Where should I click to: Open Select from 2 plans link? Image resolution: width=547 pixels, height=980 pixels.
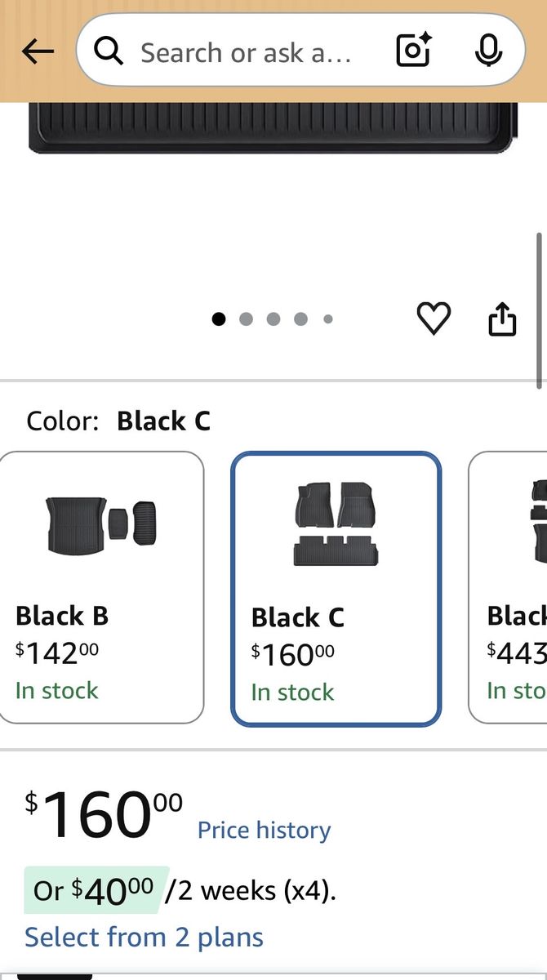(x=144, y=937)
